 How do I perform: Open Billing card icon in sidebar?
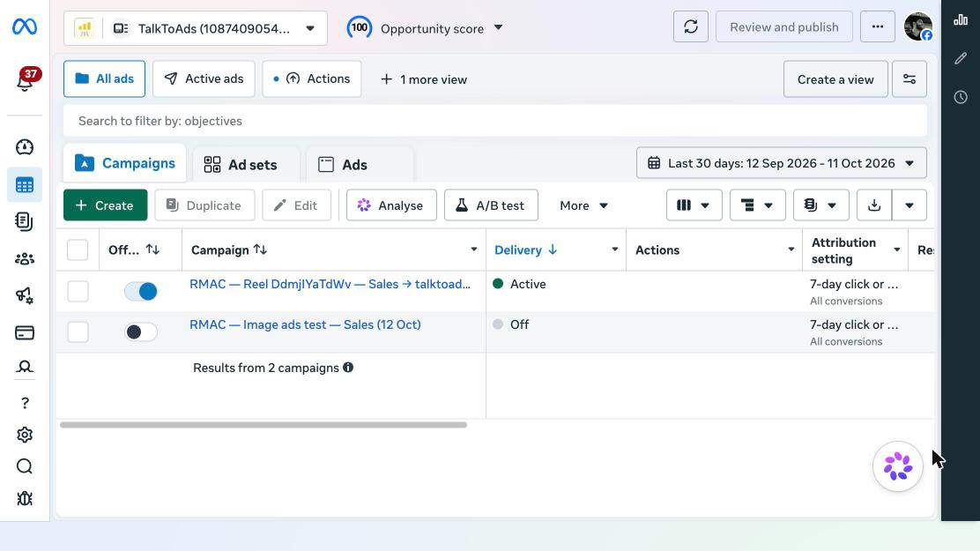click(x=25, y=332)
